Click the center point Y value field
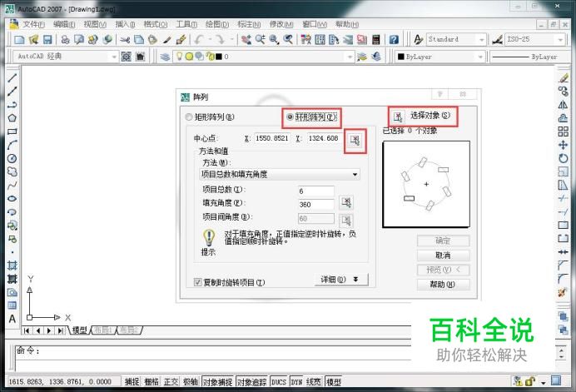Viewport: 576px width, 392px height. point(323,138)
